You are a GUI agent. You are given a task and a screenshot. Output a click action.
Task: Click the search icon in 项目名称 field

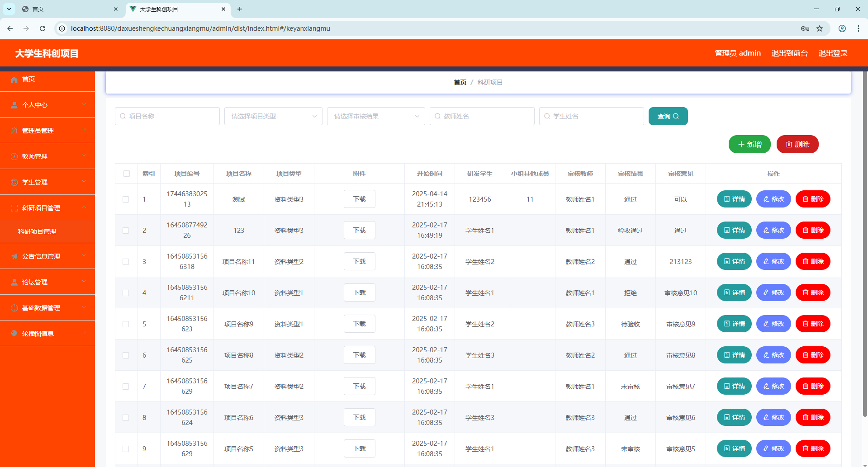click(x=123, y=116)
